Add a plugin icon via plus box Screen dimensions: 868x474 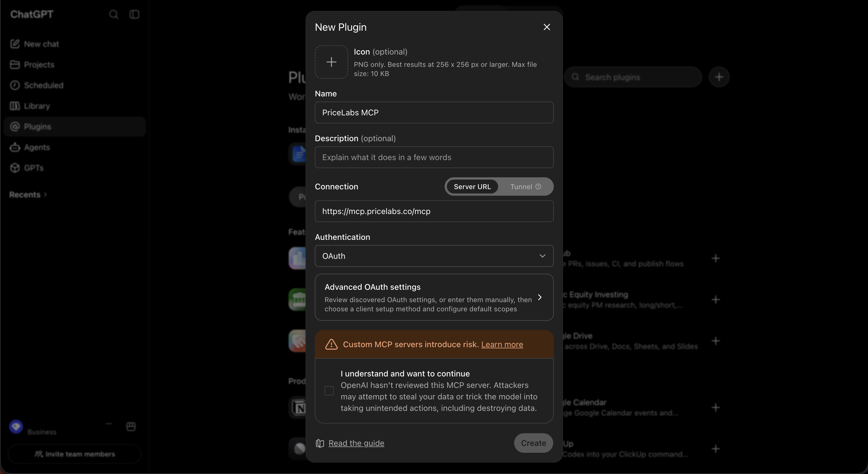point(331,62)
